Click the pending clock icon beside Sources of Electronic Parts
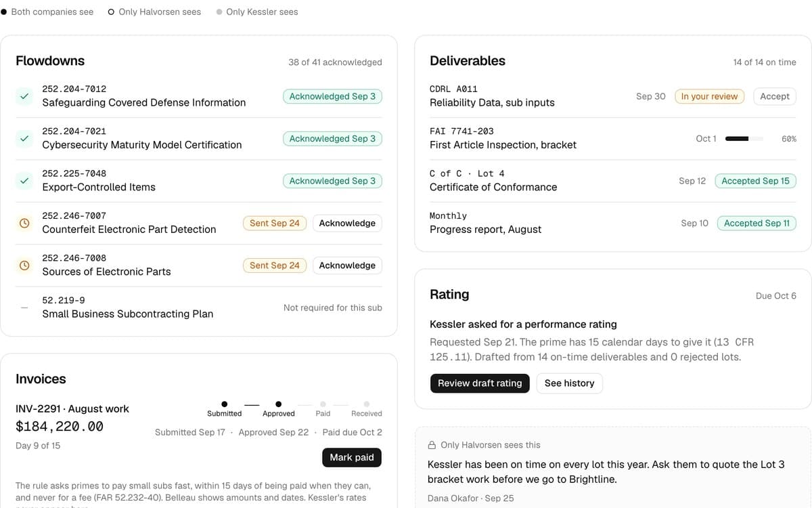Image resolution: width=812 pixels, height=508 pixels. [24, 266]
